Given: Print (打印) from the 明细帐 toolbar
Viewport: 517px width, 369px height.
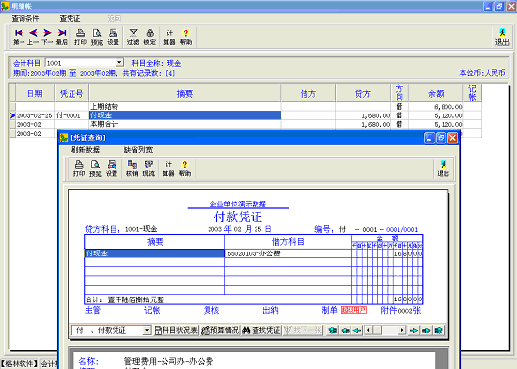Looking at the screenshot, I should pos(80,37).
